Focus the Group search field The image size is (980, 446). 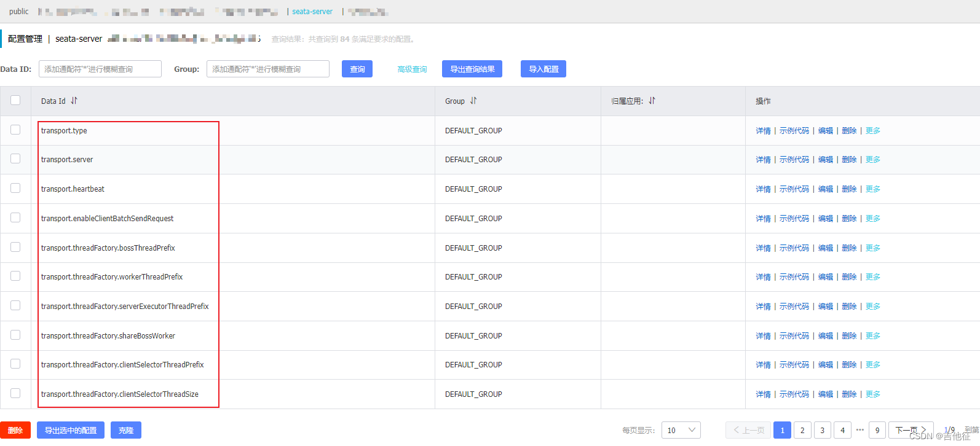tap(268, 69)
